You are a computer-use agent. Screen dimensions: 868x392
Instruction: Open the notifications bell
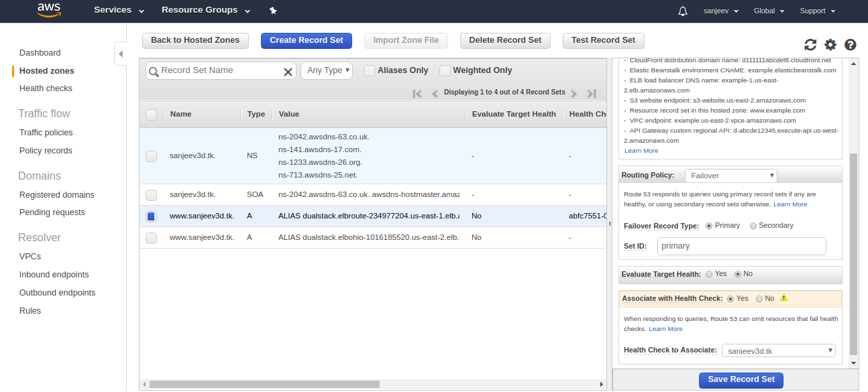click(683, 11)
